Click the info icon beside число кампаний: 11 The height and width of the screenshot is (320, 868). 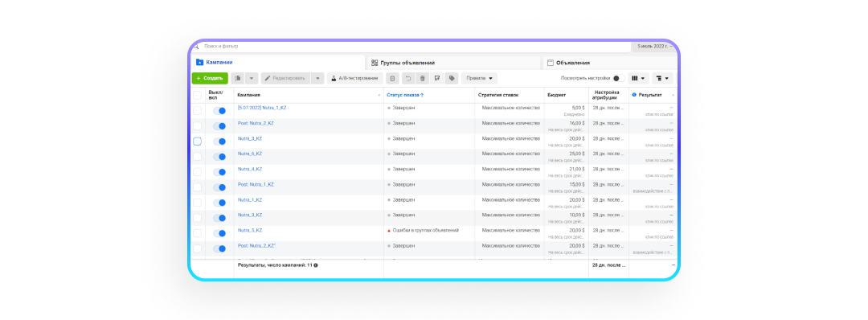(316, 265)
